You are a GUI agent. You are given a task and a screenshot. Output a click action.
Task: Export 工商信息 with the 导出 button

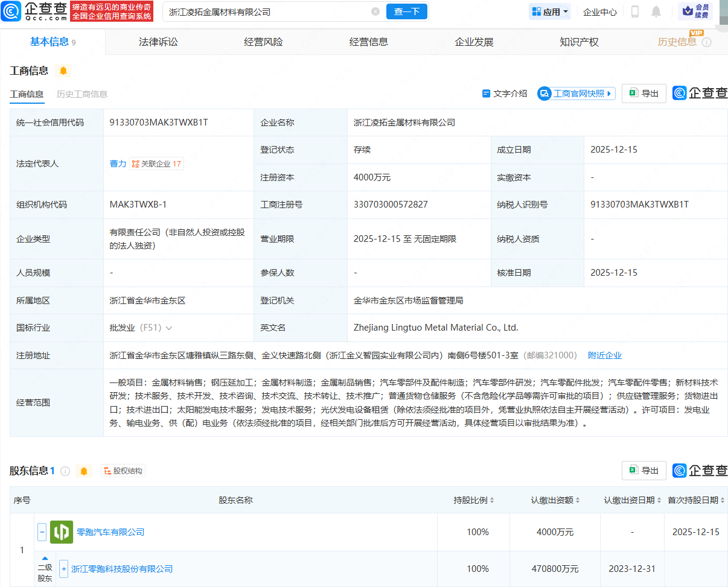tap(643, 94)
